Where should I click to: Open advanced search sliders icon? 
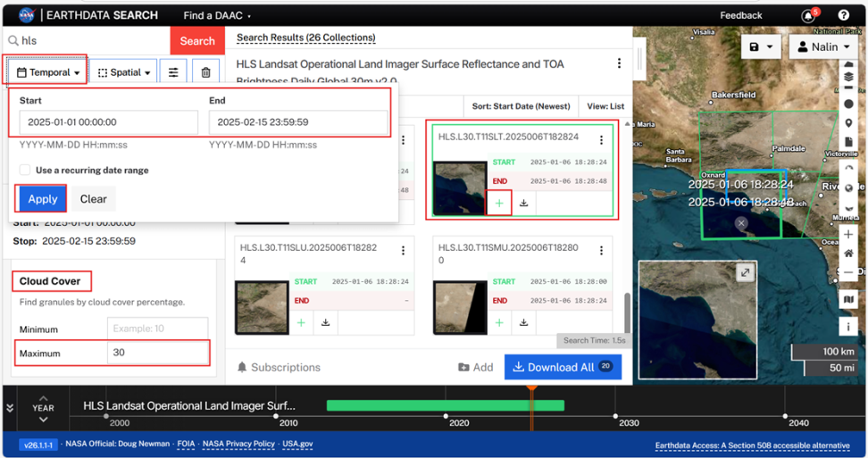click(173, 72)
